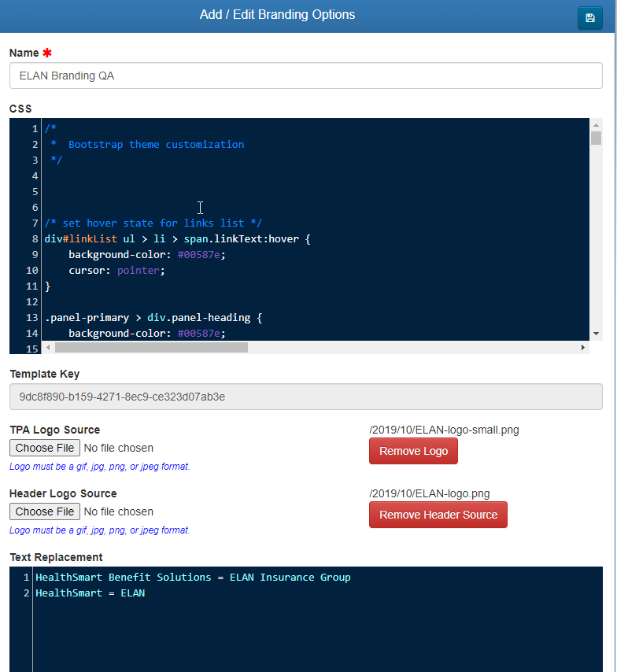Place cursor in 'HealthSmart Benefit Solutions' replacement line
This screenshot has width=617, height=672.
coord(193,578)
